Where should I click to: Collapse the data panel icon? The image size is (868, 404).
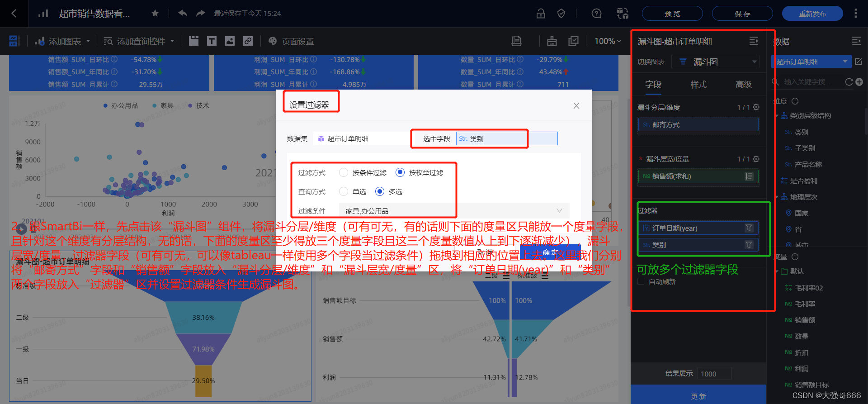click(x=856, y=41)
